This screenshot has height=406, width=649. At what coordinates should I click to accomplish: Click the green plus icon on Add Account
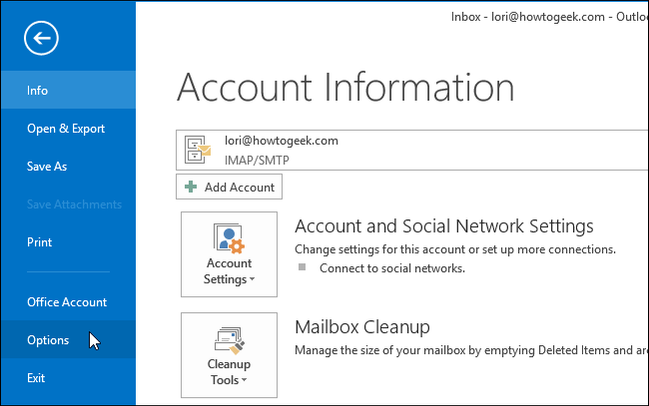(x=191, y=187)
